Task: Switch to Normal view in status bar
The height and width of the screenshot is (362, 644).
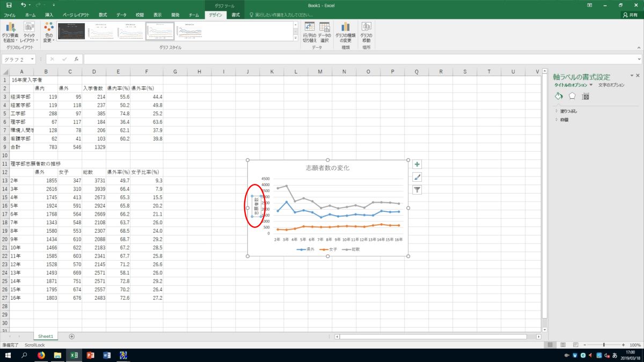Action: pos(550,345)
